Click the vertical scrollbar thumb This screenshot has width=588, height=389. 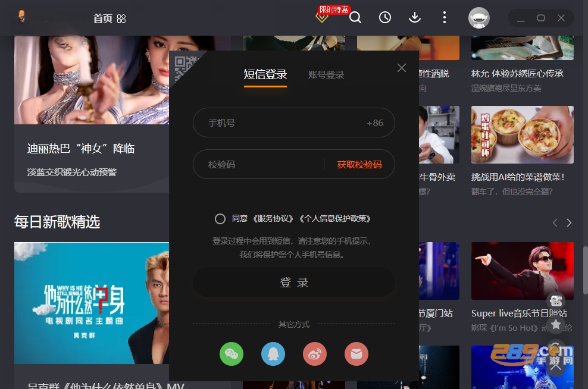pos(586,270)
